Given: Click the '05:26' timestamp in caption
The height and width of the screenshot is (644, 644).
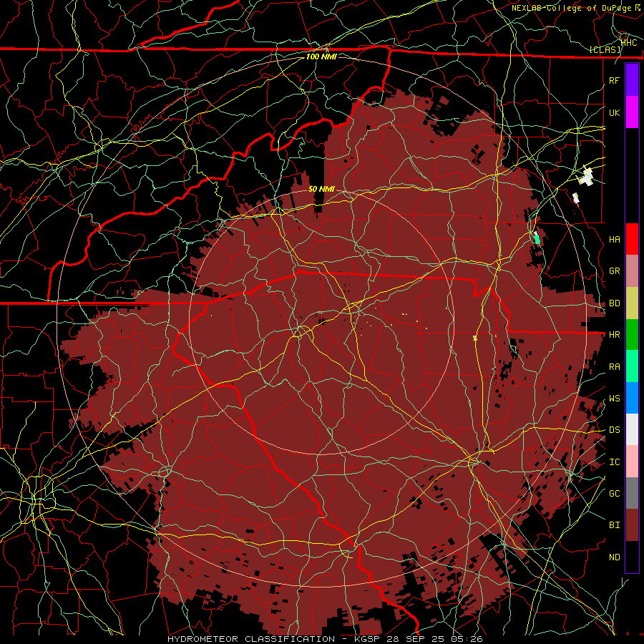Looking at the screenshot, I should (466, 639).
